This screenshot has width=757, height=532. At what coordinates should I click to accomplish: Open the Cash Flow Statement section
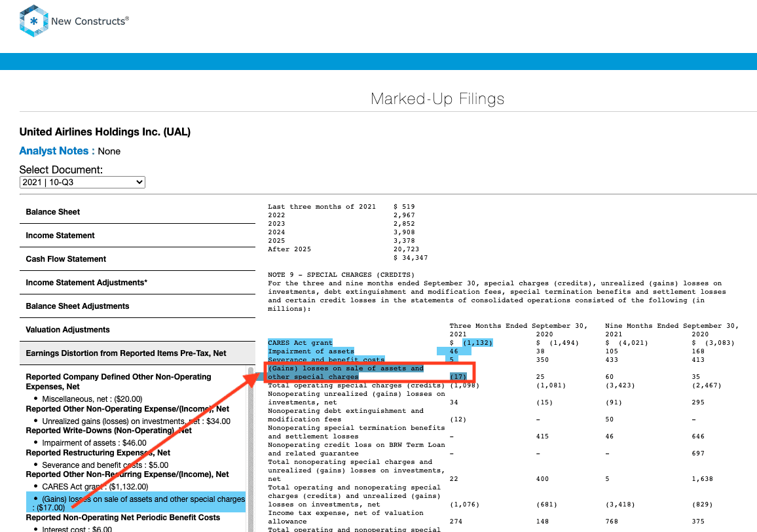[137, 259]
